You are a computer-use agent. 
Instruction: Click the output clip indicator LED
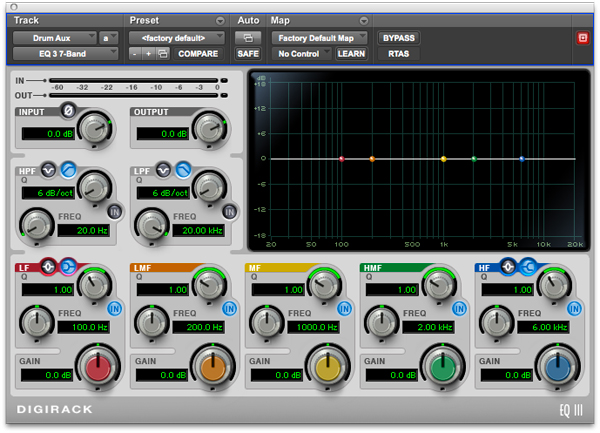pos(224,95)
